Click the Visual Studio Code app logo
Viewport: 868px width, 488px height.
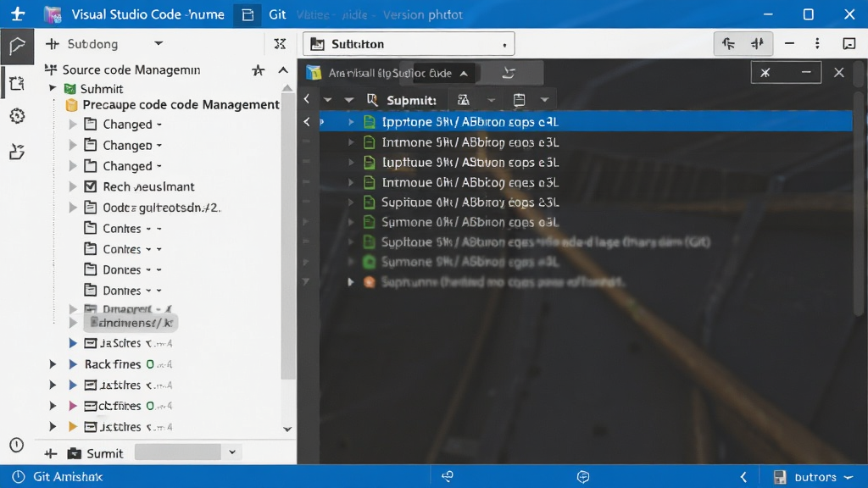[x=53, y=14]
